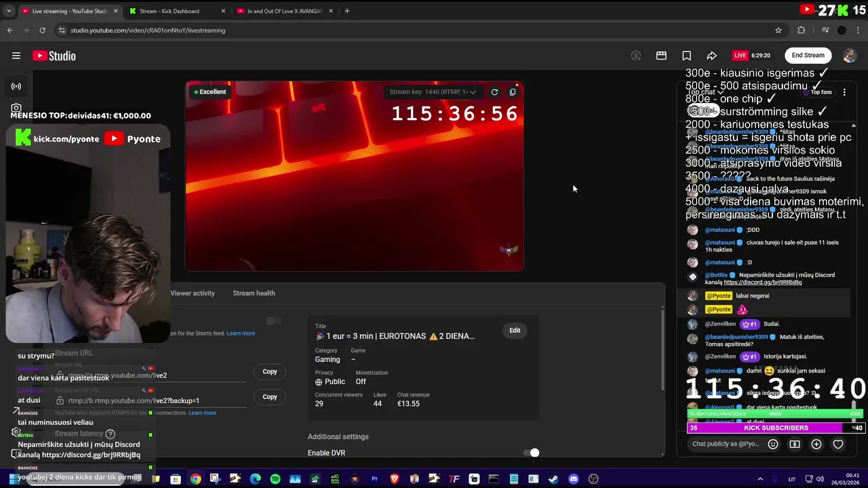Screen dimensions: 868x488
Task: Open the browser tab search dropdown
Action: click(x=9, y=11)
